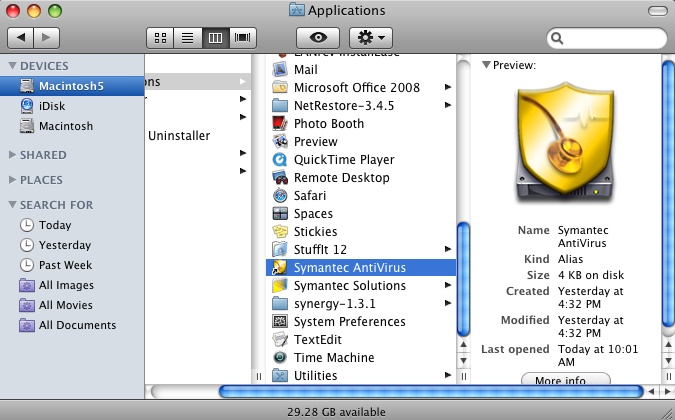Expand Utilities with its arrow

click(448, 375)
